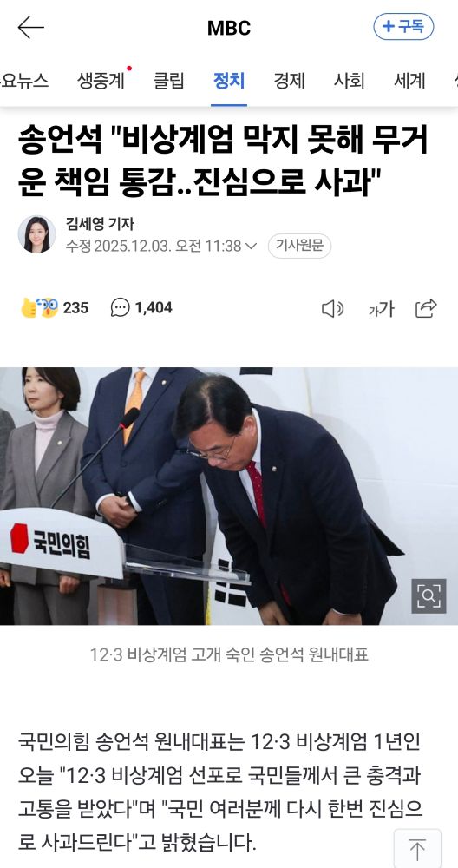Tap the scroll-to-top arrow button
458x868 pixels.
point(417,848)
